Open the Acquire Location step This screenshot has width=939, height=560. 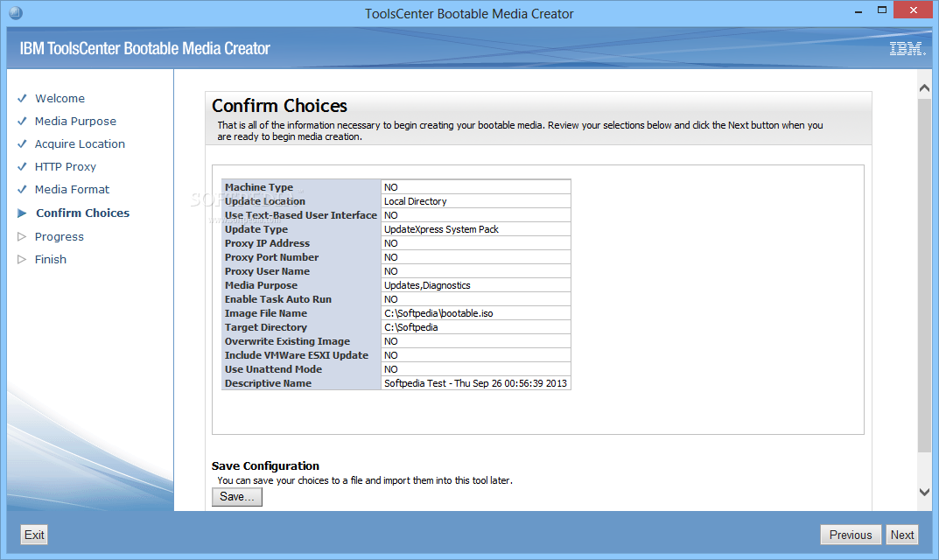80,143
